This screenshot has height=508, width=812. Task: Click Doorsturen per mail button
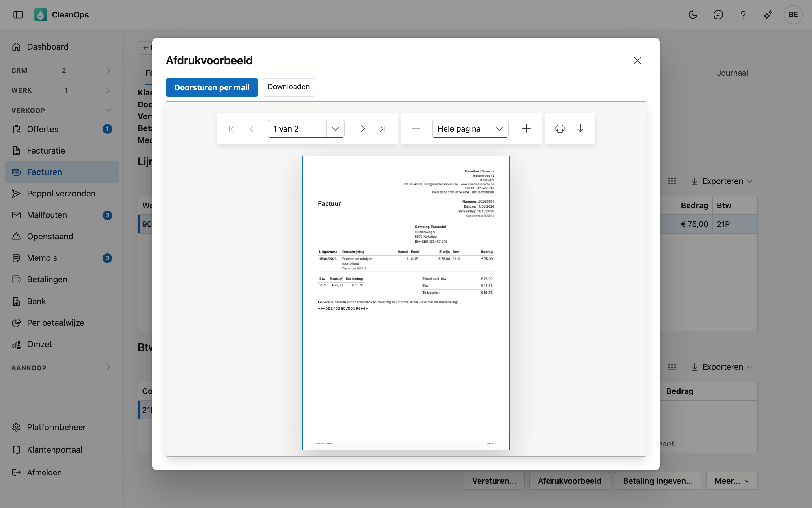(212, 87)
